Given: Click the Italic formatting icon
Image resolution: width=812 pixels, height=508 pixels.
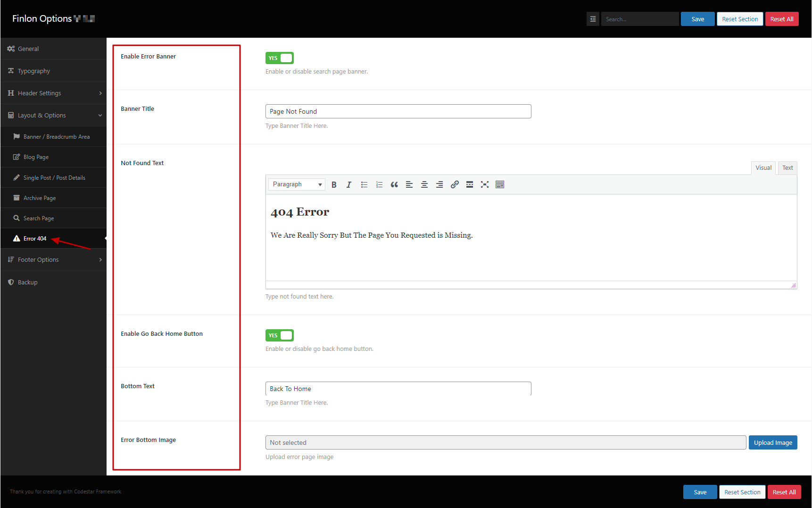Looking at the screenshot, I should click(x=349, y=185).
